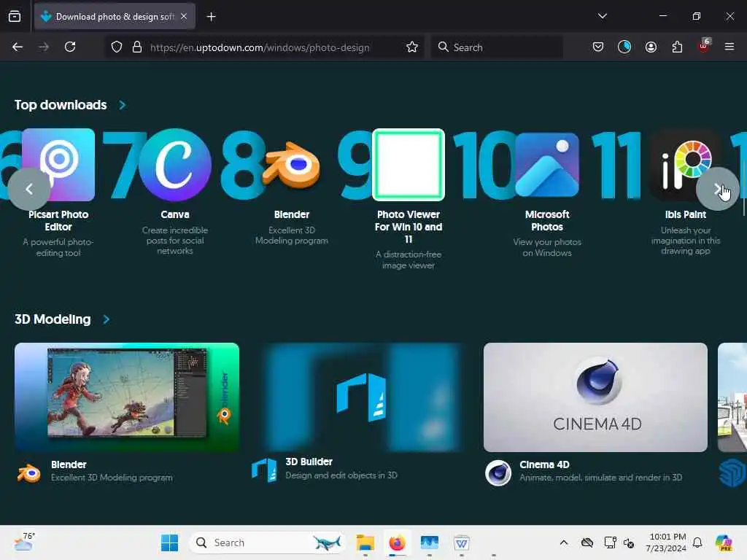Open the notifications bell
747x560 pixels.
(x=697, y=542)
